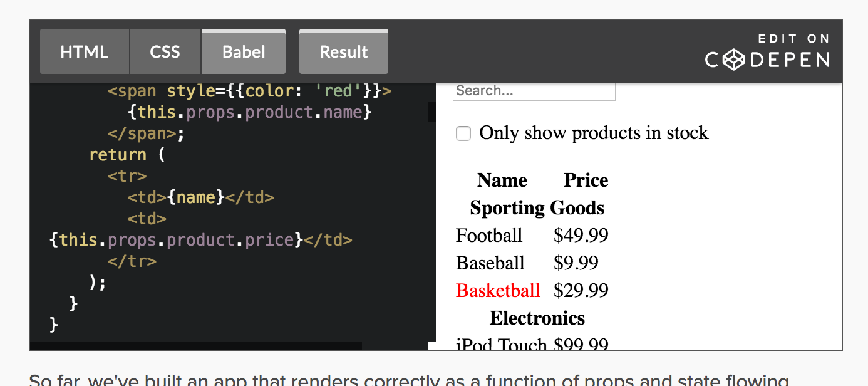Click the <td>{name}</td> code line

point(200,197)
